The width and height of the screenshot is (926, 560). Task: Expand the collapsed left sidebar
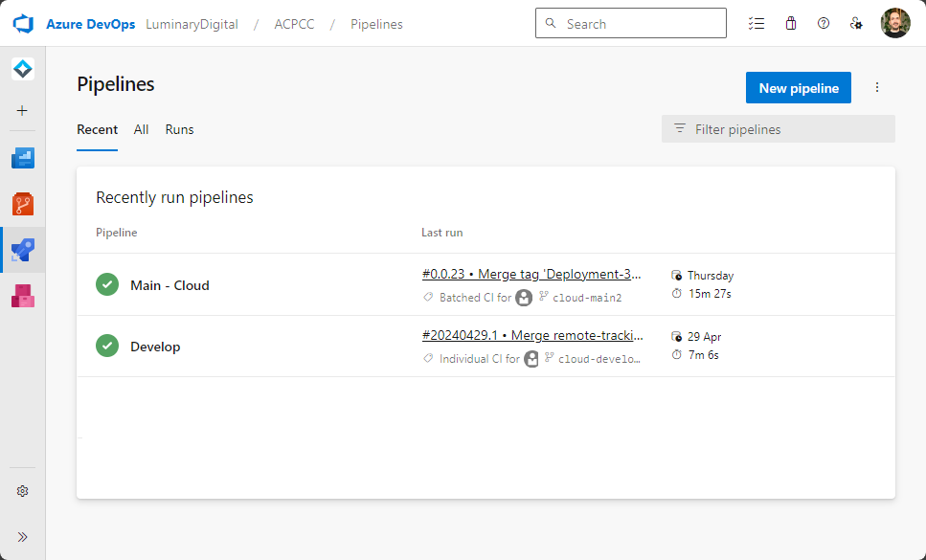23,537
